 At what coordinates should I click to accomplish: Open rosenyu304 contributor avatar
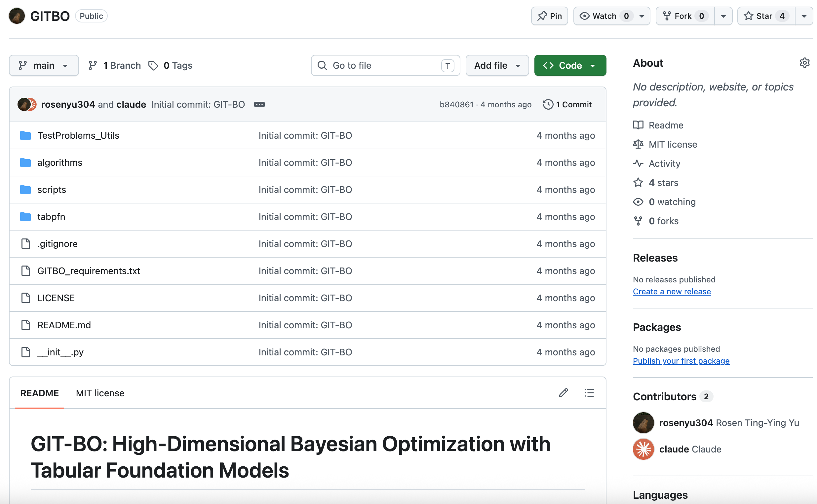point(643,423)
